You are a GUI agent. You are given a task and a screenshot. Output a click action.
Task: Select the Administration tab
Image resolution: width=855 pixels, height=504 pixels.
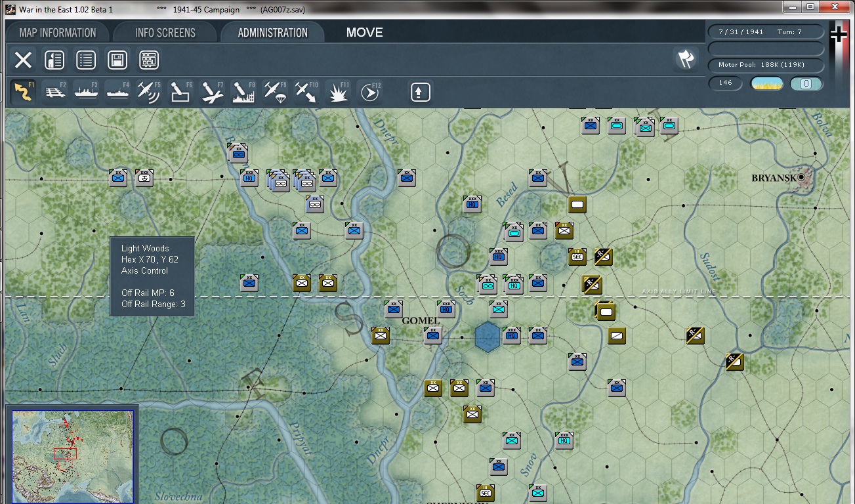(x=273, y=33)
